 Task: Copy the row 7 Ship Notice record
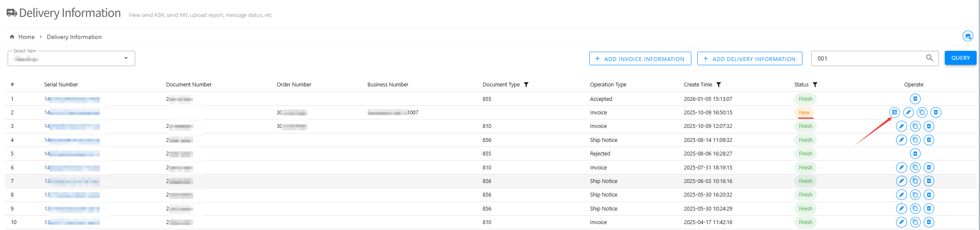(x=915, y=181)
